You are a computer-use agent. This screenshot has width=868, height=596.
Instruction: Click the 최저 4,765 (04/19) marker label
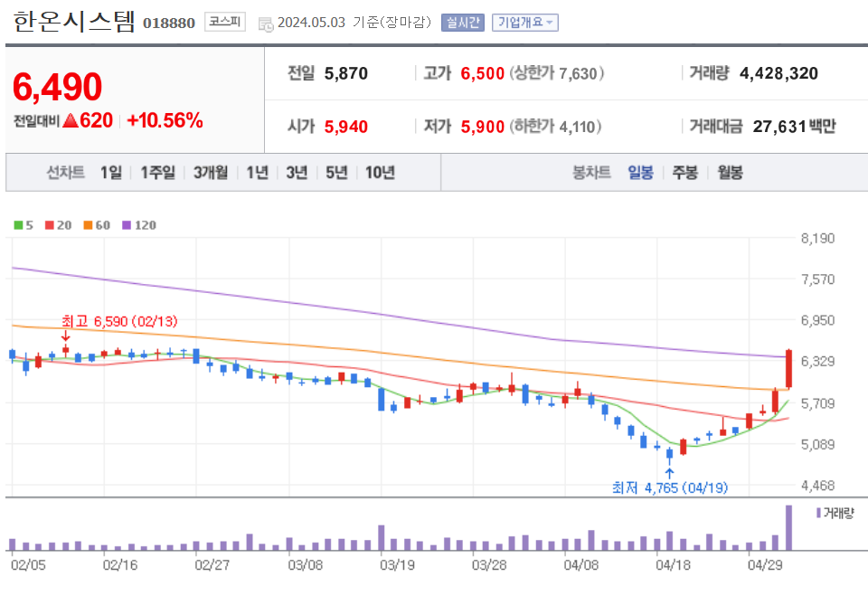[670, 487]
